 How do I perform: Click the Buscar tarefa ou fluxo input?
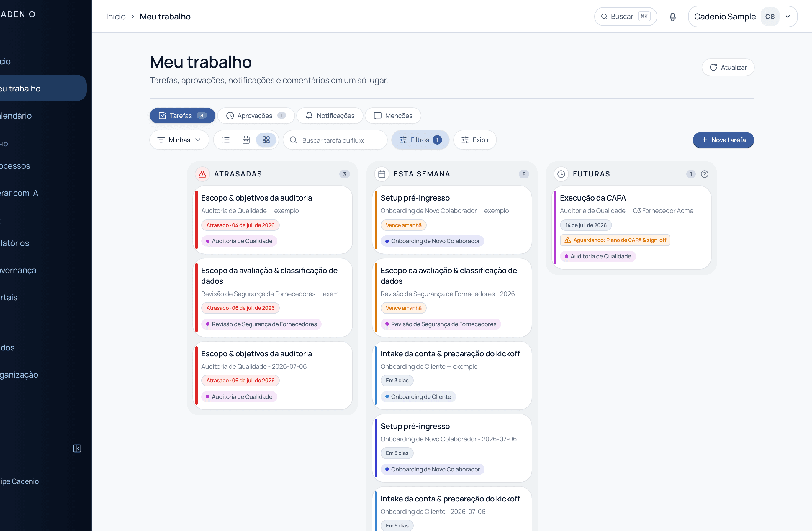pos(335,140)
